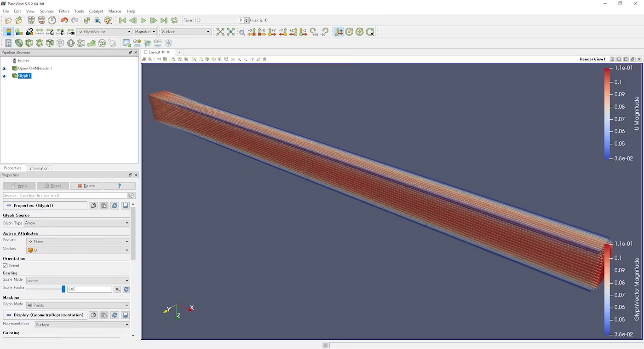Click the Contour filter icon
The width and height of the screenshot is (644, 349).
18,43
